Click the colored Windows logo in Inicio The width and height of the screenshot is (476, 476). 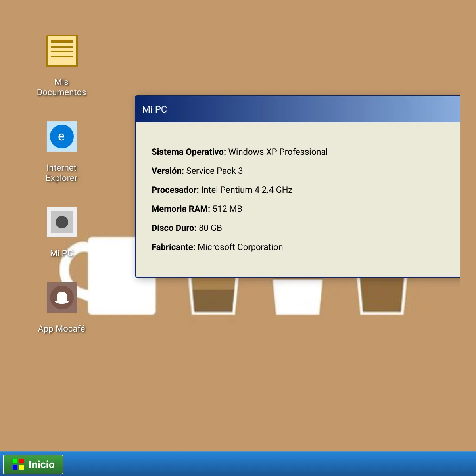18,464
